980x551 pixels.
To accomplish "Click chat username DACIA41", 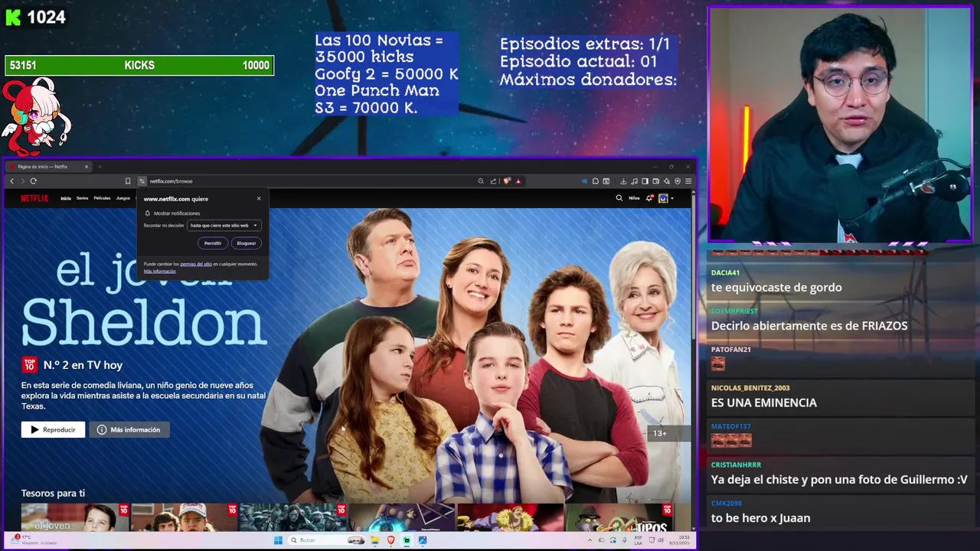I will 725,272.
